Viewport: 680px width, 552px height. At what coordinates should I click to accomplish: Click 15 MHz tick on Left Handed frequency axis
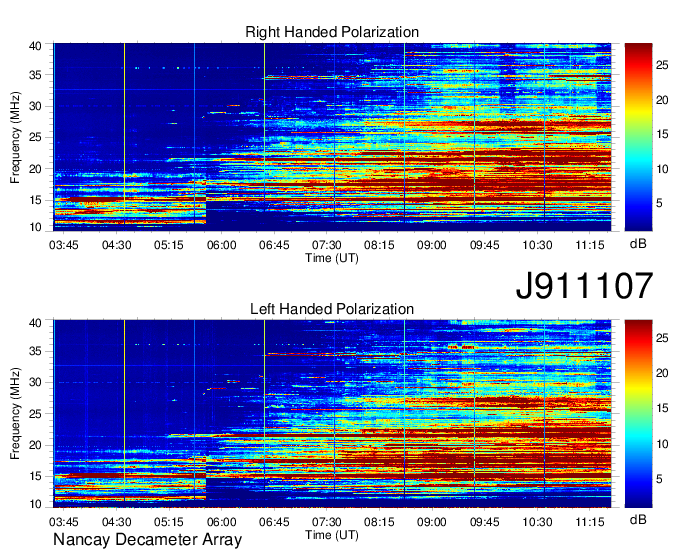[35, 477]
